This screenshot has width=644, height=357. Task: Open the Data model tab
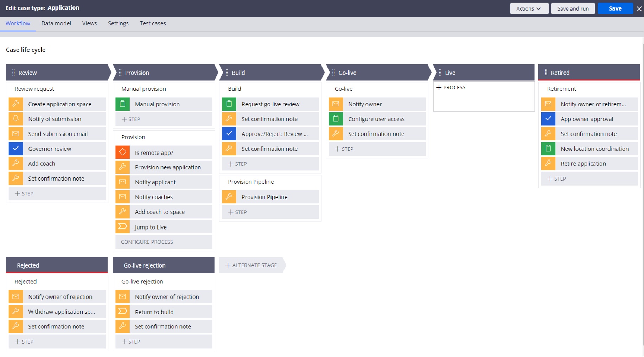pyautogui.click(x=56, y=23)
